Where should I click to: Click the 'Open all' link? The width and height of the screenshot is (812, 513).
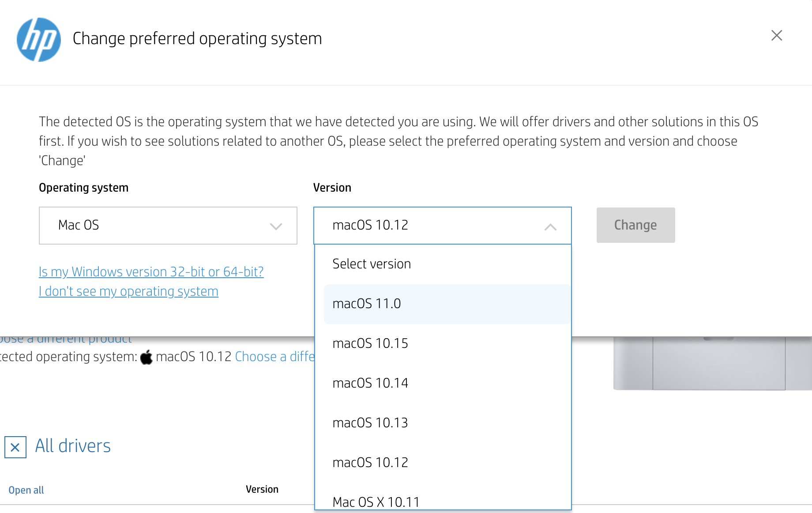(26, 490)
